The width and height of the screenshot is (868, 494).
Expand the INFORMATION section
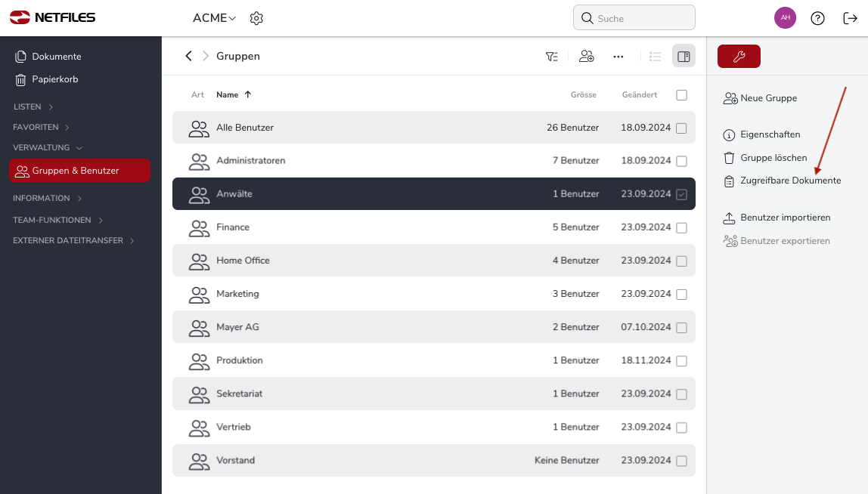coord(48,198)
